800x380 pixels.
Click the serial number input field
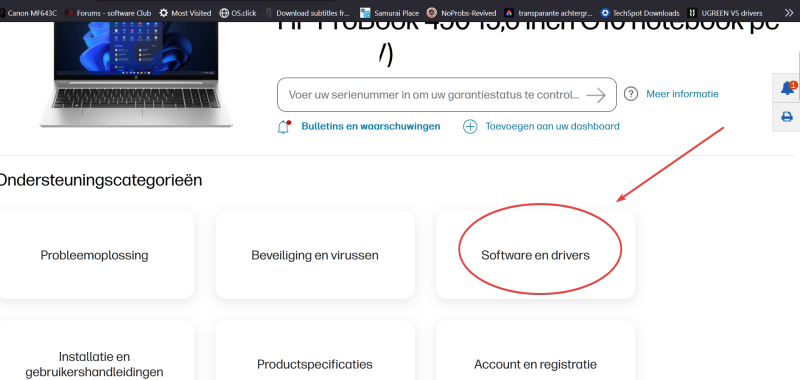[x=446, y=95]
